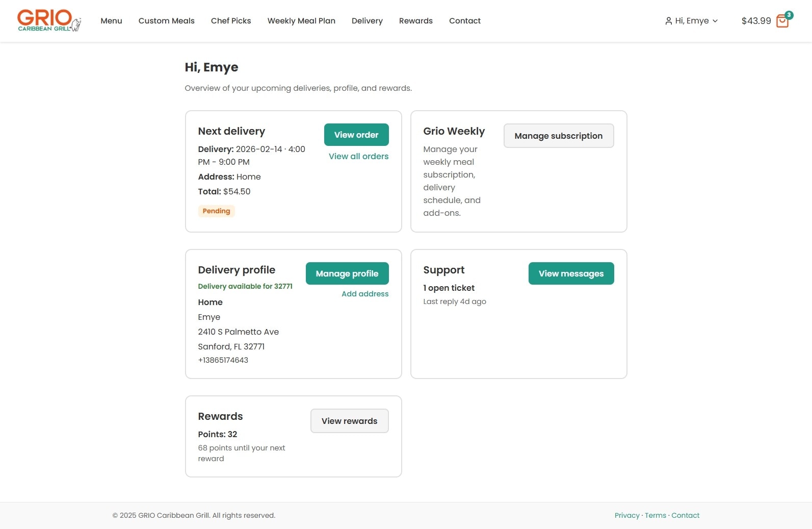Click the $43.99 cart total
This screenshot has height=529, width=812.
point(756,21)
